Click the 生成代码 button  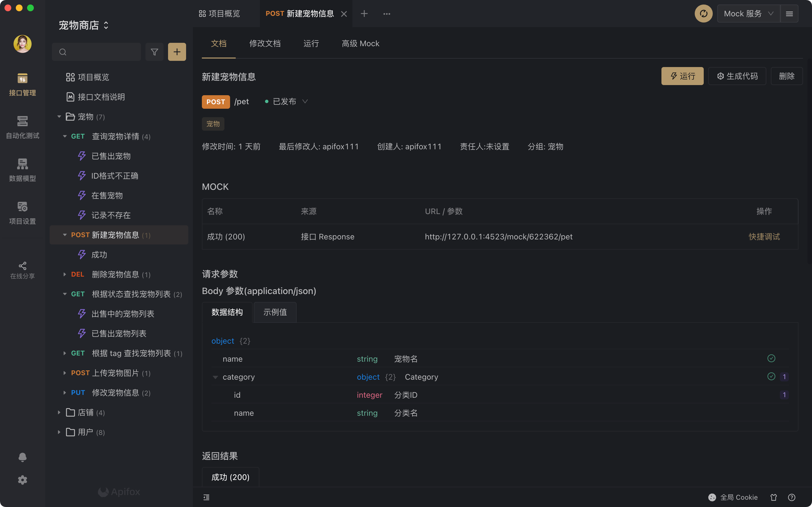(x=737, y=76)
